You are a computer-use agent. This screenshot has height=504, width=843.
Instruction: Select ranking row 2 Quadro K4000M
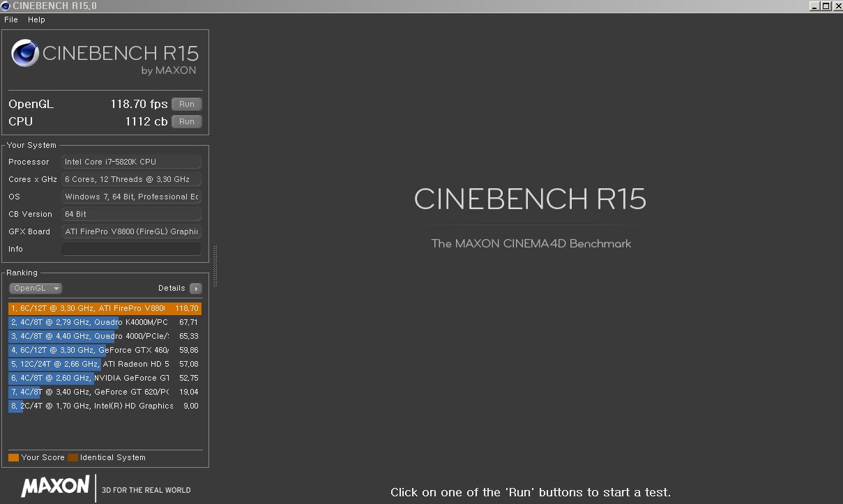(x=105, y=322)
